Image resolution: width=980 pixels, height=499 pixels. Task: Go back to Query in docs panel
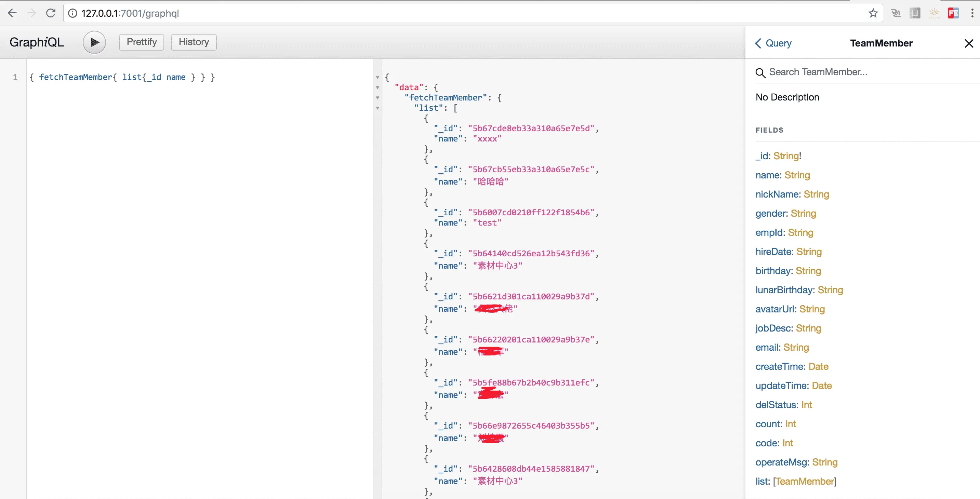coord(773,43)
